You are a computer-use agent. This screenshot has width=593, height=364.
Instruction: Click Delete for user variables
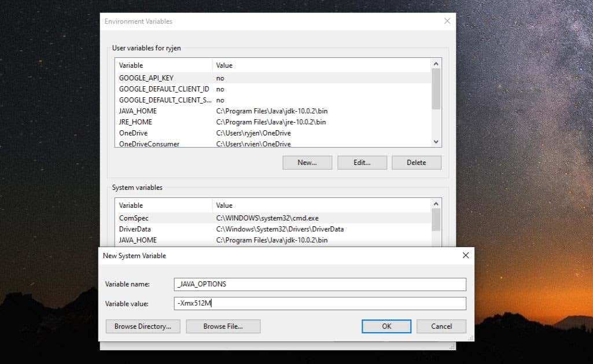click(417, 162)
